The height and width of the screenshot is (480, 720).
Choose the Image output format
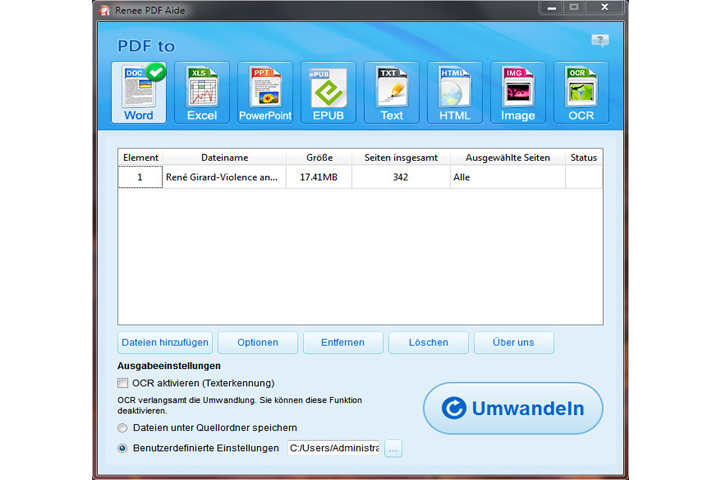518,93
